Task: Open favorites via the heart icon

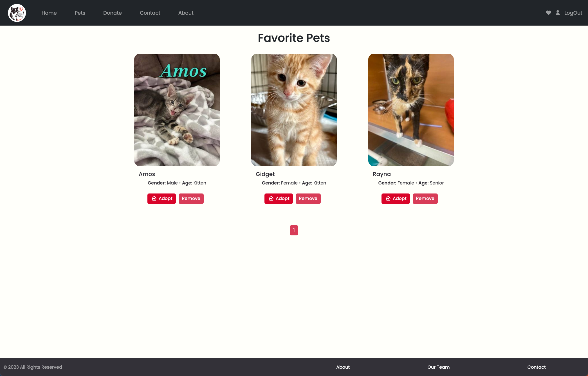Action: tap(548, 13)
